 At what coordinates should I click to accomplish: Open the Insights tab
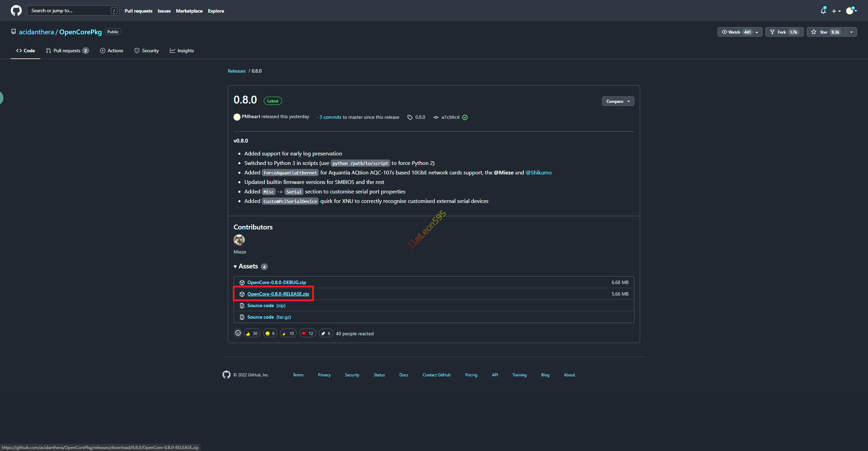pos(182,51)
